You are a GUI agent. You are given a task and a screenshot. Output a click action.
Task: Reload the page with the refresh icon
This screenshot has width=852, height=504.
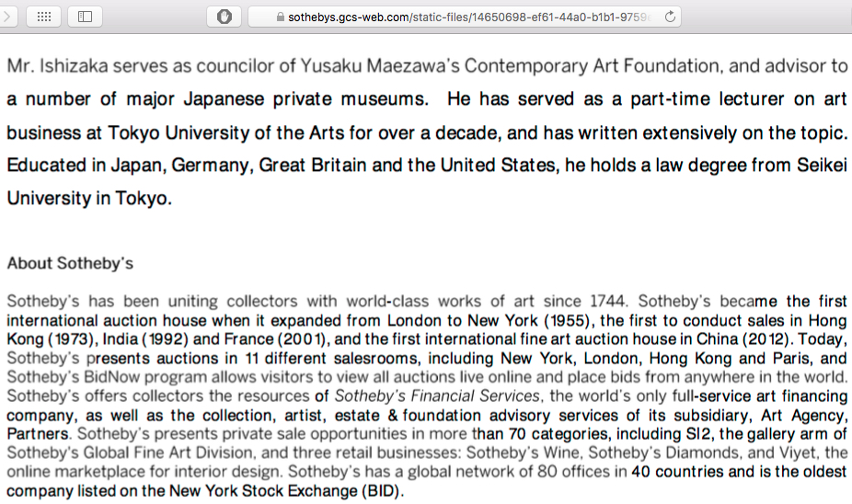pyautogui.click(x=670, y=17)
